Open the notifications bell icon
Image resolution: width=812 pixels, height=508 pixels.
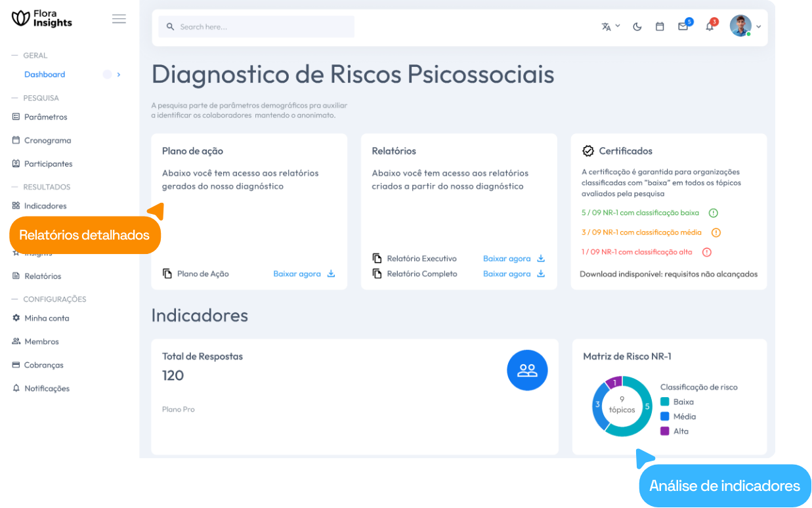pos(709,27)
